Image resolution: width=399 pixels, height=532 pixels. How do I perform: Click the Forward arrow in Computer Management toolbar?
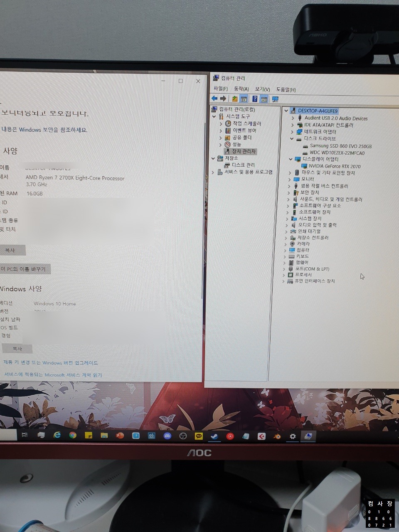click(223, 99)
